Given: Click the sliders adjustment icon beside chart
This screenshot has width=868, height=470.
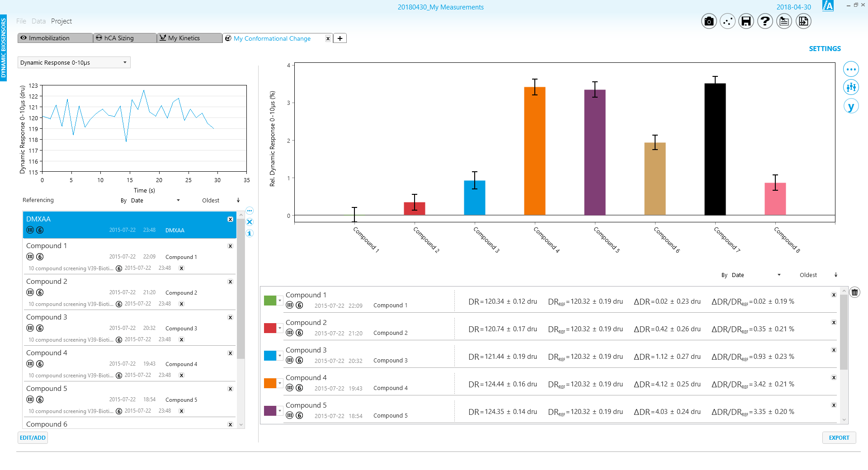Looking at the screenshot, I should [x=851, y=87].
